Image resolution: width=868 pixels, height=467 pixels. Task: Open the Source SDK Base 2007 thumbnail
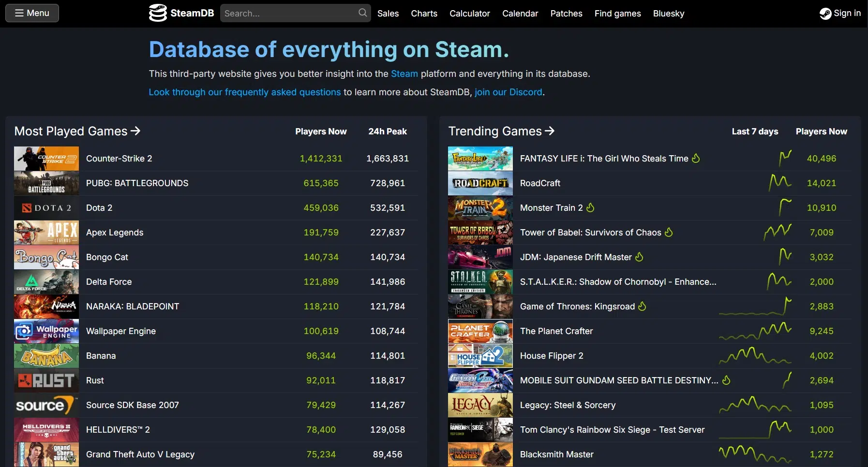click(x=46, y=405)
